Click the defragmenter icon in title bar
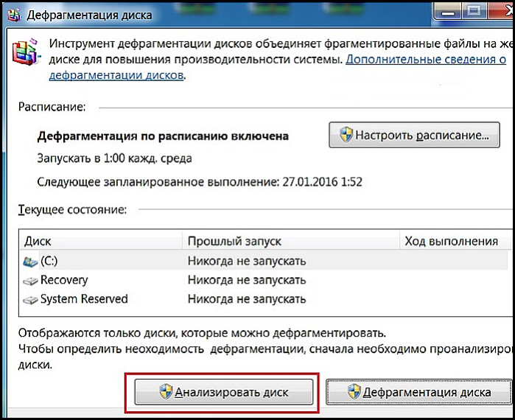This screenshot has height=420, width=515. coord(14,15)
